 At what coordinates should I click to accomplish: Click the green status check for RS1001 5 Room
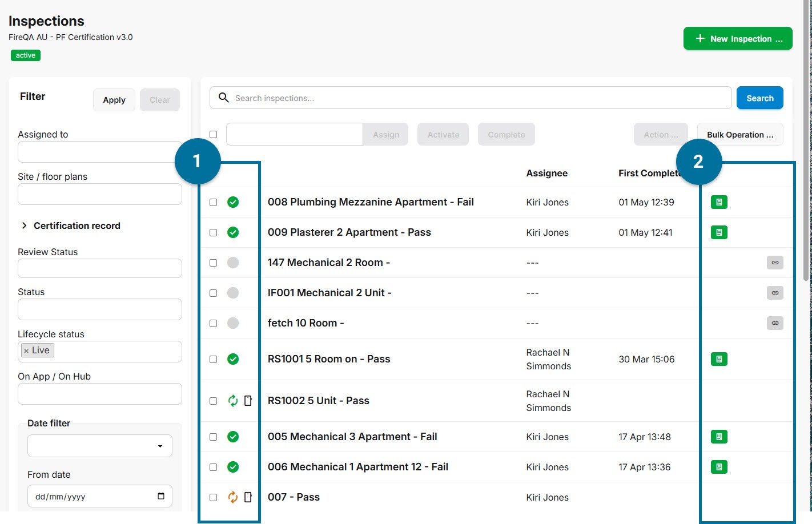pos(233,359)
